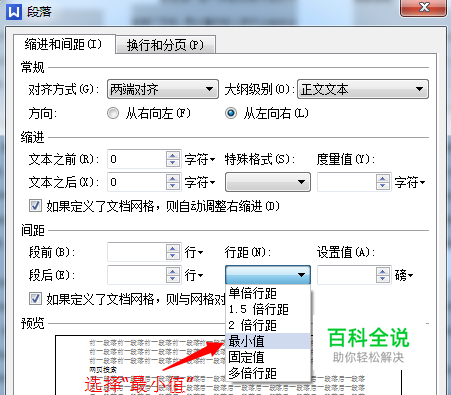Toggle the 与网格对齐 checkbox under 间距
This screenshot has width=451, height=395.
tap(35, 299)
